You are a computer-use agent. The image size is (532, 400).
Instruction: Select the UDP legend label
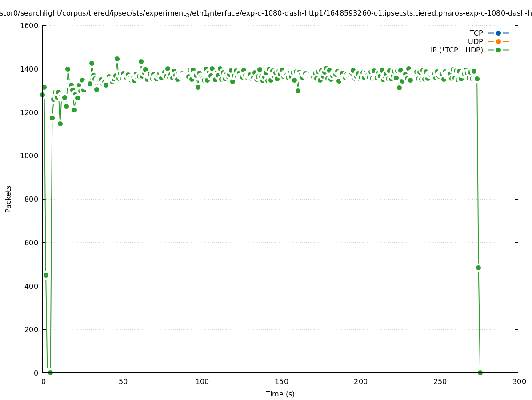(475, 41)
